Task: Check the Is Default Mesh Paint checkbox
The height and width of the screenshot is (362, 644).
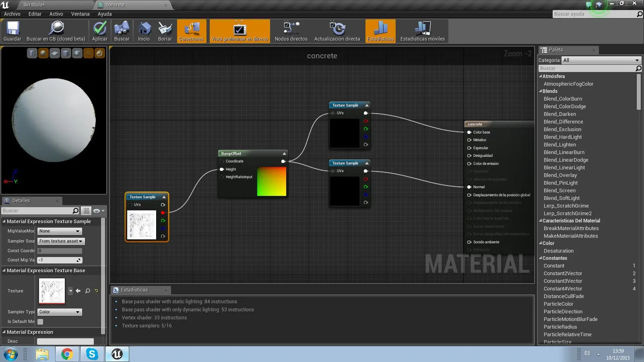Action: click(x=40, y=322)
